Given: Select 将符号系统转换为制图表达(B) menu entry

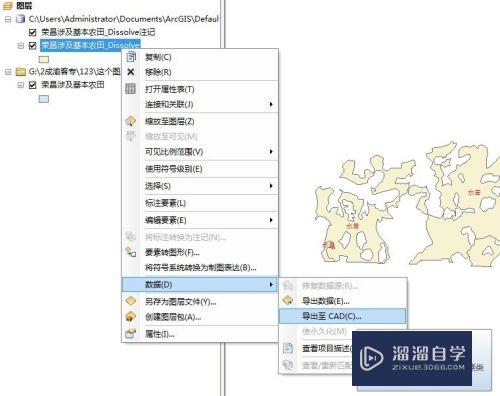Looking at the screenshot, I should pos(200,267).
